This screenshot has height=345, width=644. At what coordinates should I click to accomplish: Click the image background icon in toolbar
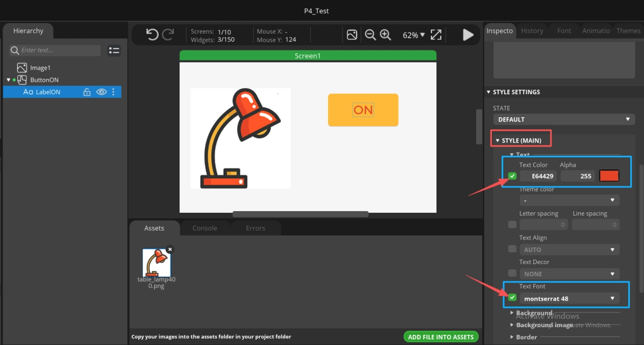click(x=352, y=35)
